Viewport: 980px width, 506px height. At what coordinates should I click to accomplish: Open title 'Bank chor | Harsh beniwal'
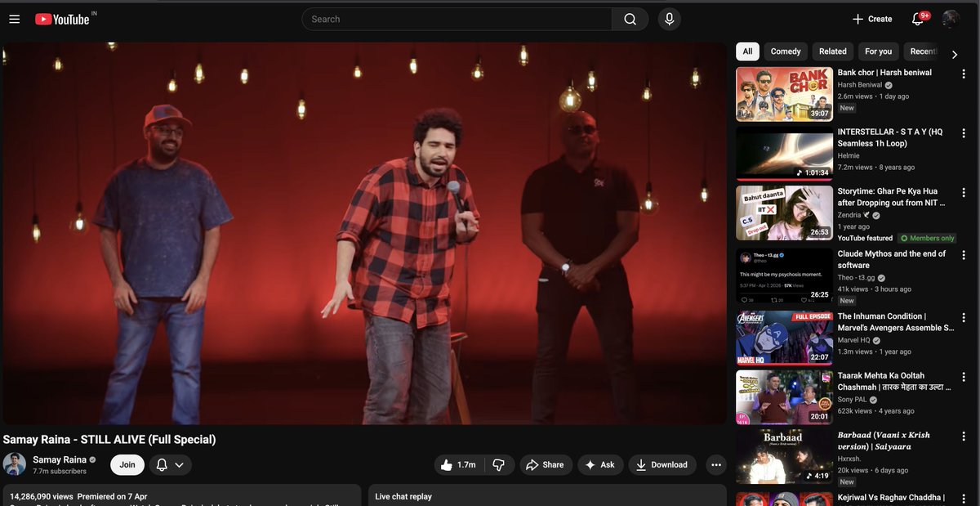point(884,73)
